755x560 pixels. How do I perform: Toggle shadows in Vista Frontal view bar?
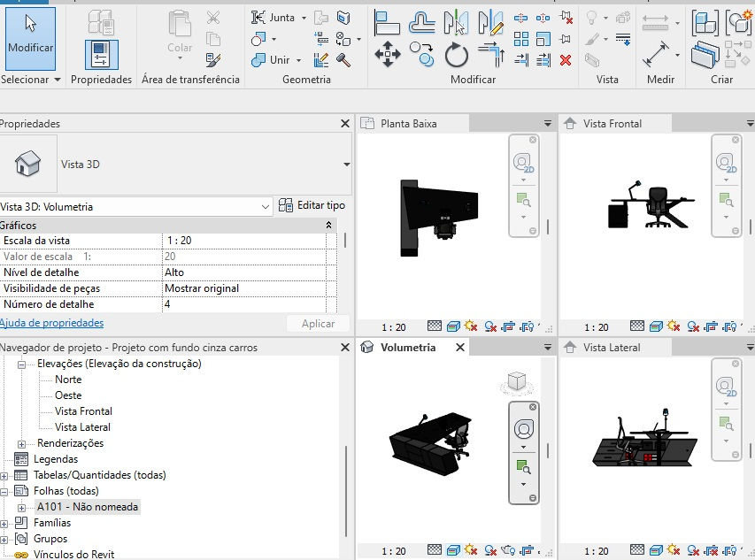coord(693,327)
